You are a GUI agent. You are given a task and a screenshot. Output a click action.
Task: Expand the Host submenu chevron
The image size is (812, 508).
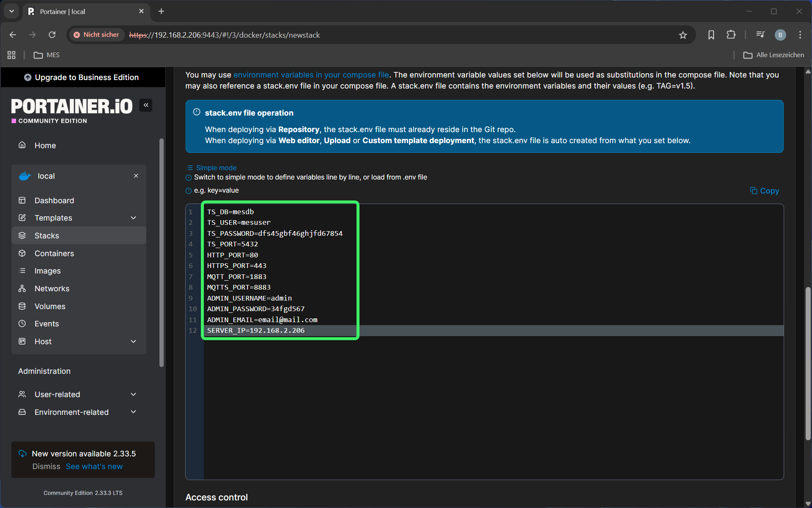point(134,341)
